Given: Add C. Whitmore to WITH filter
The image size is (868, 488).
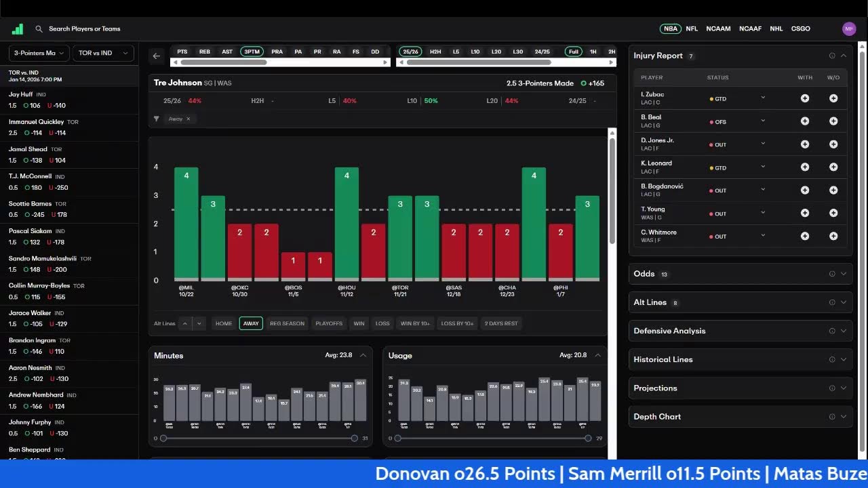Looking at the screenshot, I should (x=805, y=236).
